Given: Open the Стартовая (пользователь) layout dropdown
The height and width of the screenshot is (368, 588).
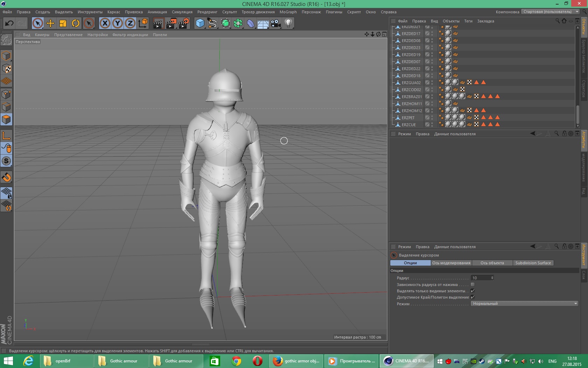Looking at the screenshot, I should click(x=551, y=12).
